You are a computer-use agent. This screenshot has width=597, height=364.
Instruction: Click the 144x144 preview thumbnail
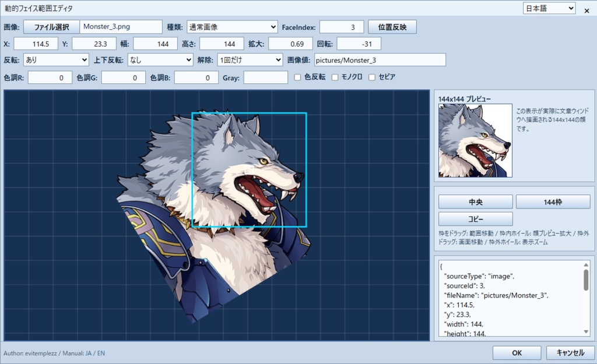tap(475, 141)
